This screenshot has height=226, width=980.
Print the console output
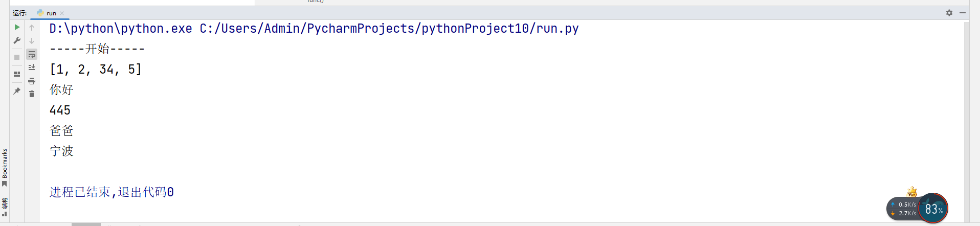pyautogui.click(x=32, y=81)
